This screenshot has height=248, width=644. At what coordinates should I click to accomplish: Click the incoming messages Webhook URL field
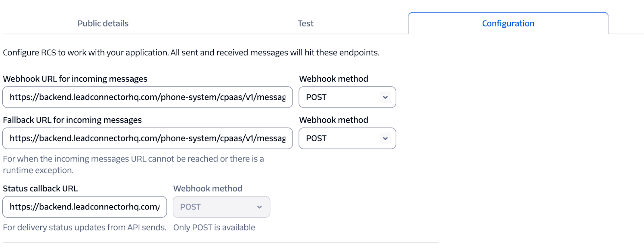click(x=147, y=97)
